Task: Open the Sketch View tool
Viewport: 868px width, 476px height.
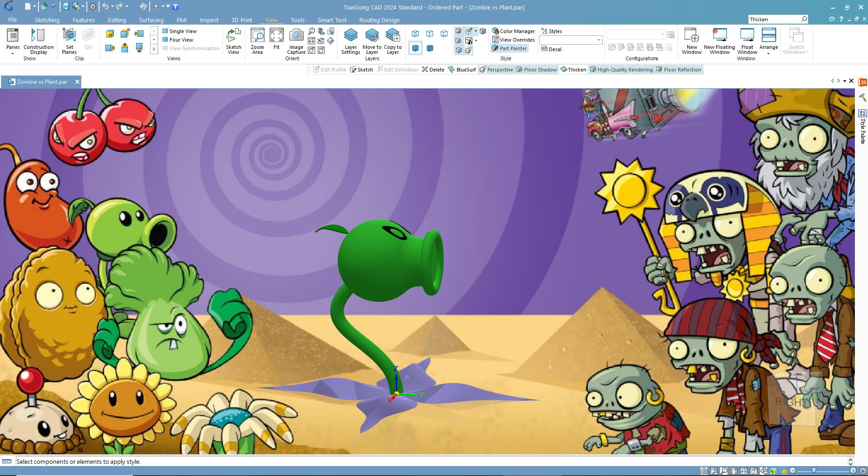Action: [234, 41]
